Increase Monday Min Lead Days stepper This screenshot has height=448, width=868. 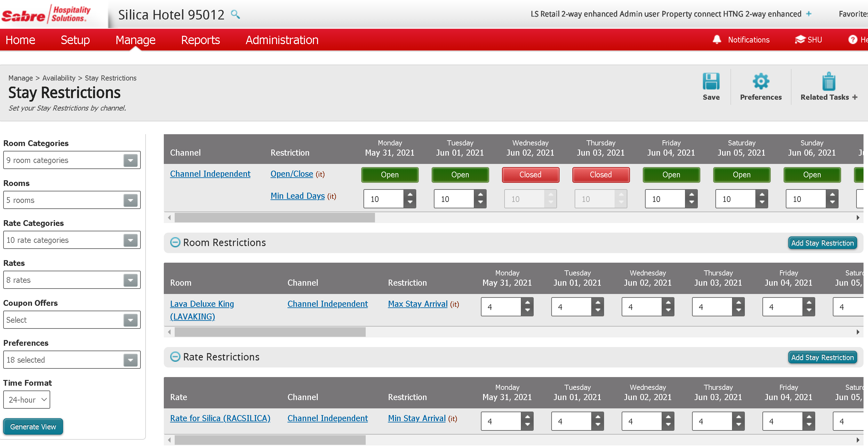(410, 195)
